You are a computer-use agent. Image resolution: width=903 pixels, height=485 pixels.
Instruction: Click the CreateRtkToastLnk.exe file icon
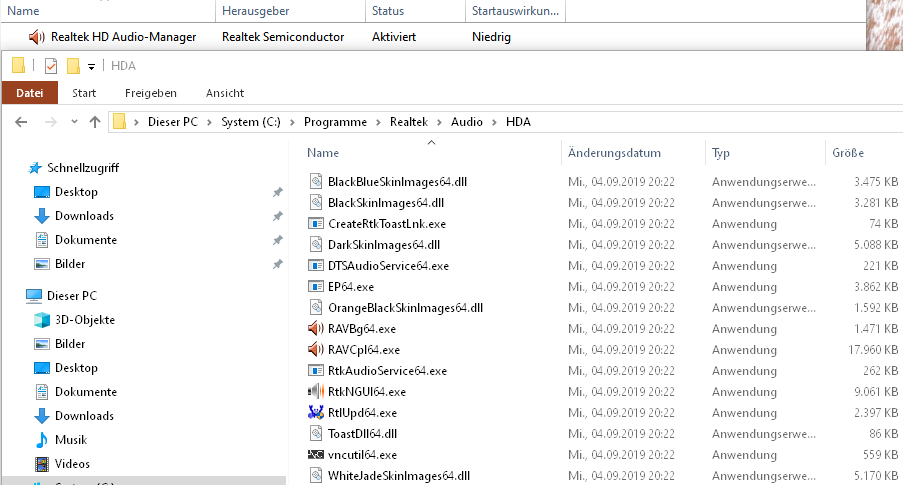pyautogui.click(x=316, y=223)
